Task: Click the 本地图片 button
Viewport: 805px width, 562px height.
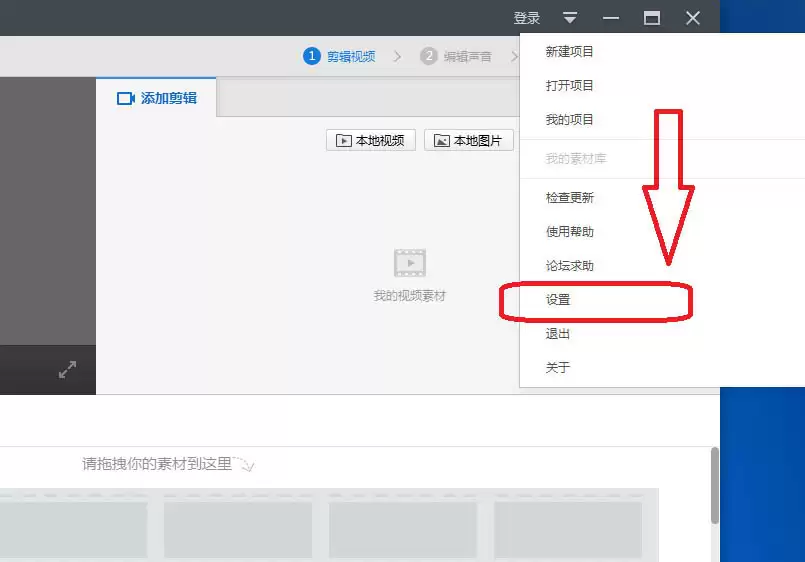Action: (469, 140)
